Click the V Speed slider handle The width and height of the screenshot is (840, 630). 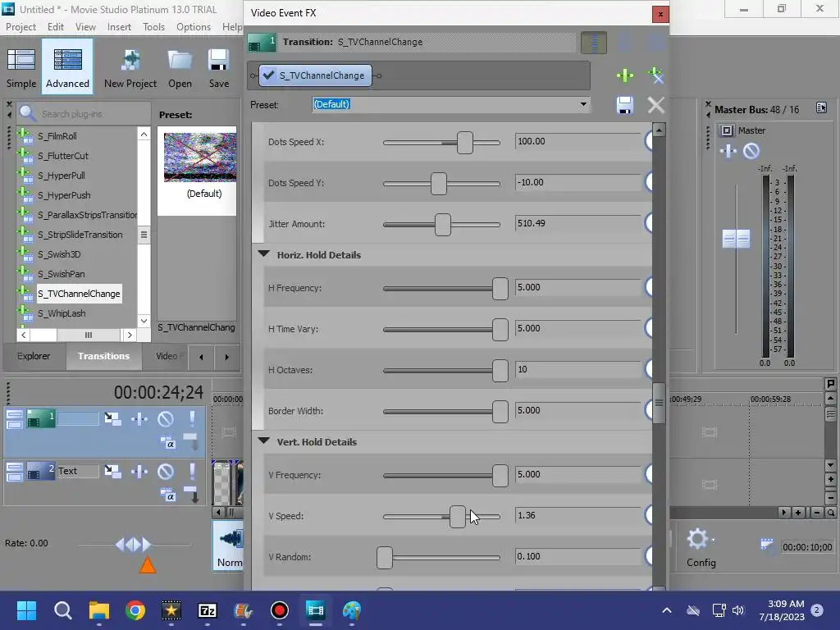pos(457,517)
